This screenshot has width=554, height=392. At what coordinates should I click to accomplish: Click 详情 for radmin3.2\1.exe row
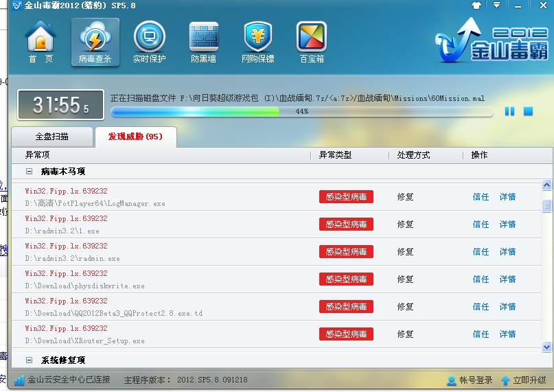[508, 224]
